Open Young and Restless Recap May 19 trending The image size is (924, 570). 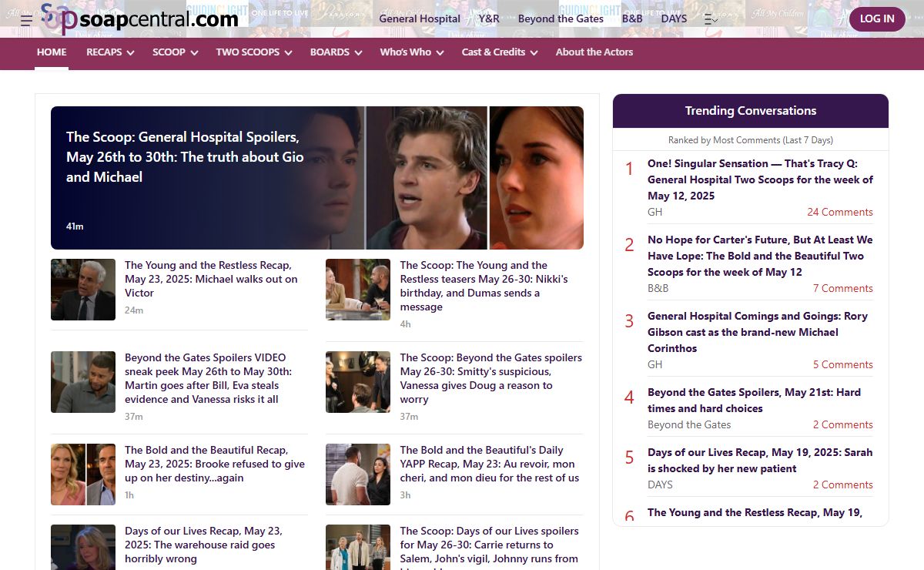tap(755, 513)
